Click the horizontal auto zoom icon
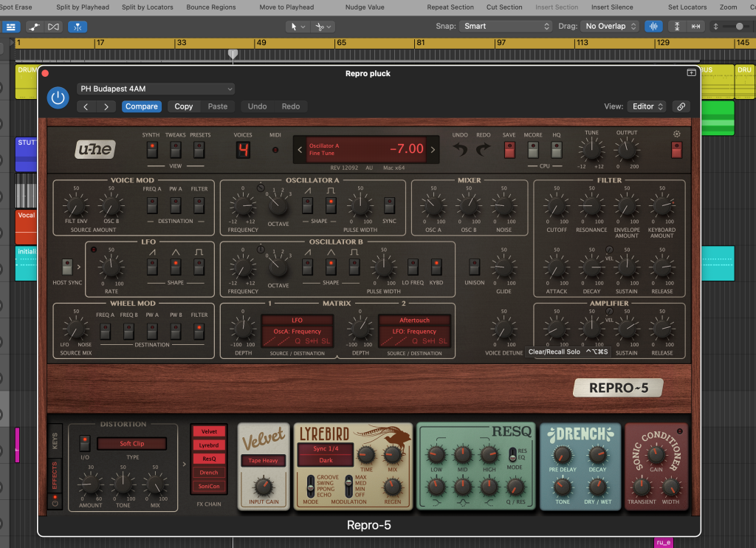Screen dimensions: 756x548 pyautogui.click(x=695, y=27)
